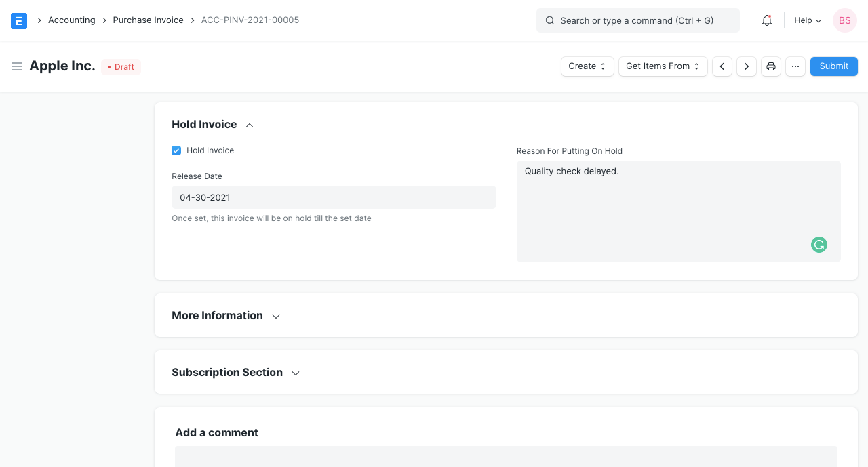Submit the purchase invoice
Viewport: 868px width, 467px height.
833,66
